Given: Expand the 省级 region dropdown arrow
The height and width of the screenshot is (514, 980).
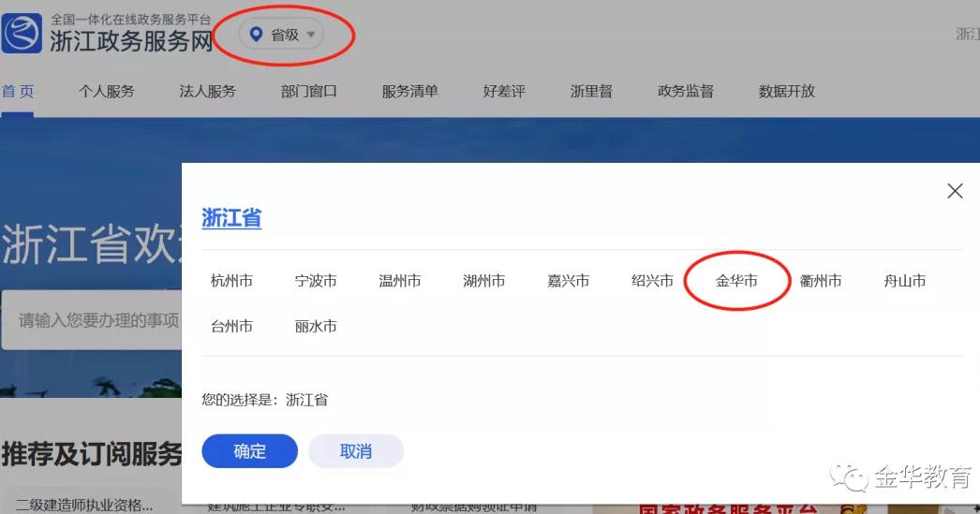Looking at the screenshot, I should click(x=312, y=35).
